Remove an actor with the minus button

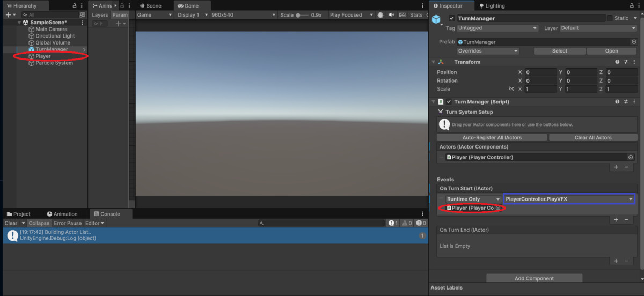[626, 167]
